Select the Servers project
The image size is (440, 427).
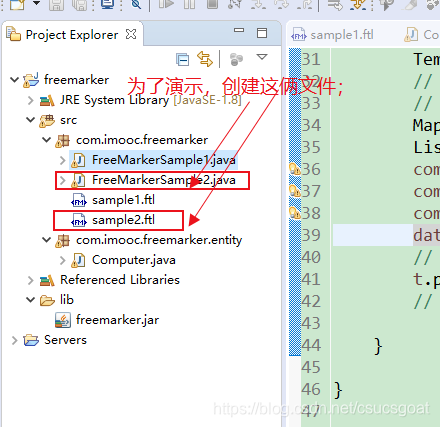pyautogui.click(x=65, y=340)
